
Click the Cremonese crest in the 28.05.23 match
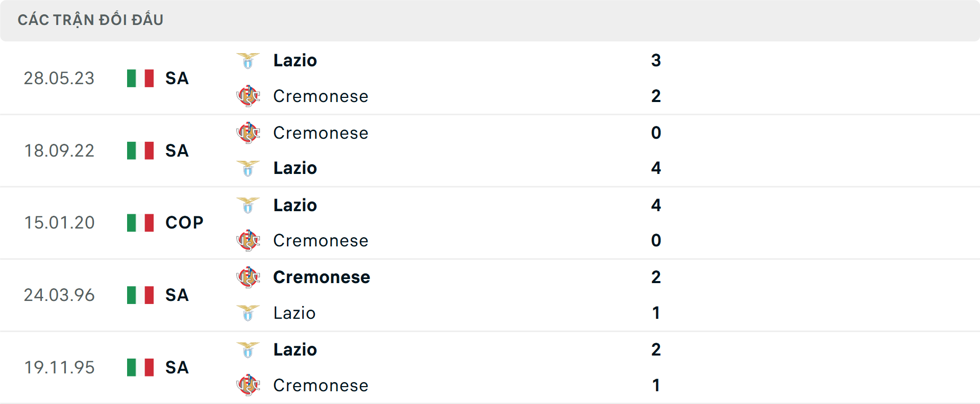pos(249,96)
